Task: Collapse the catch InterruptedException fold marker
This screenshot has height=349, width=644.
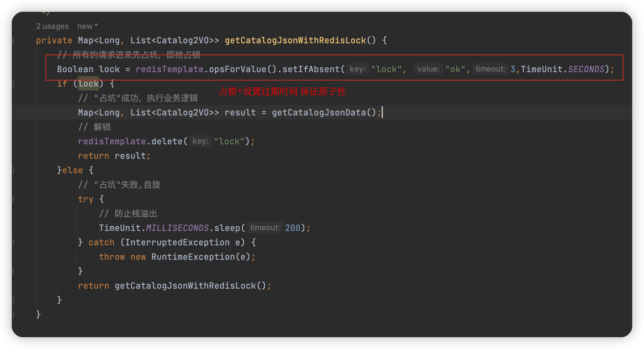Action: [x=13, y=243]
